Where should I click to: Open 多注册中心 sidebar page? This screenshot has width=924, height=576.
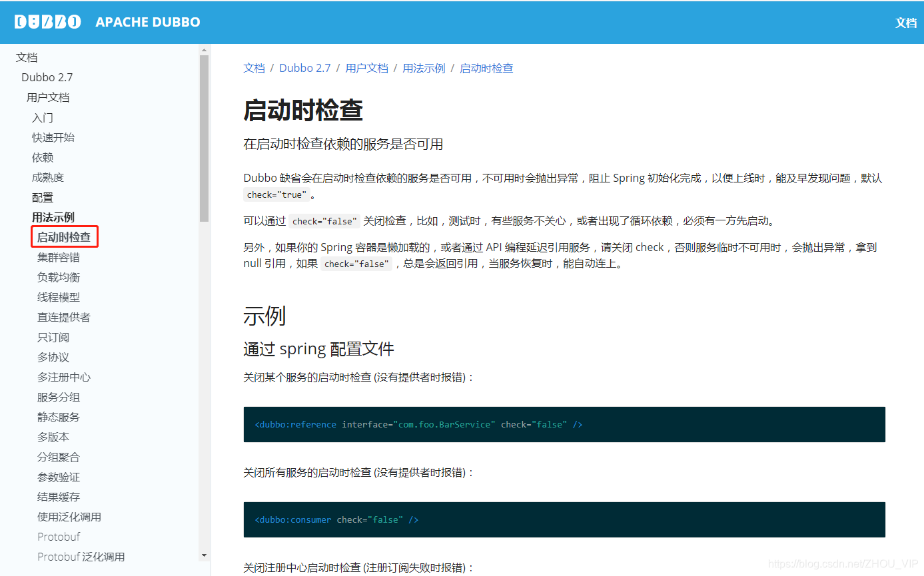coord(64,377)
